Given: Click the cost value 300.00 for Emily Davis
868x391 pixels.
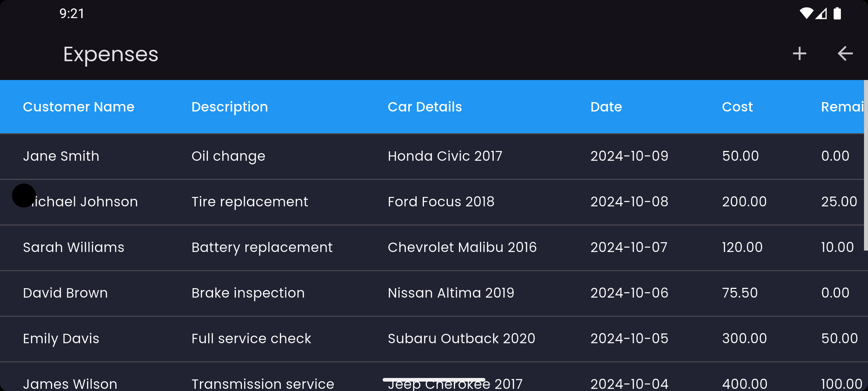Looking at the screenshot, I should pos(745,339).
